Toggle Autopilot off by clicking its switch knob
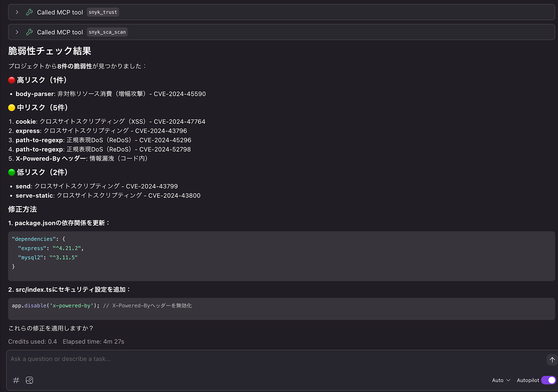This screenshot has height=392, width=558. tap(551, 380)
